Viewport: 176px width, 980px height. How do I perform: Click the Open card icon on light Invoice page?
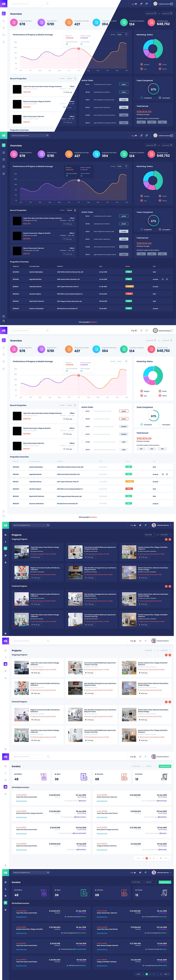(x=84, y=777)
